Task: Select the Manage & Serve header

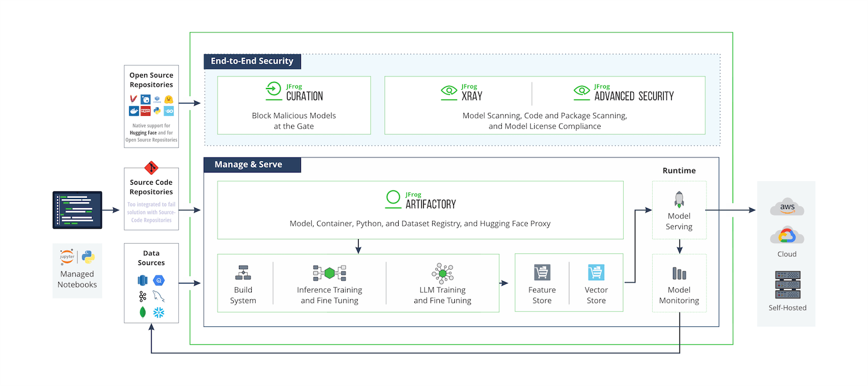Action: click(252, 164)
